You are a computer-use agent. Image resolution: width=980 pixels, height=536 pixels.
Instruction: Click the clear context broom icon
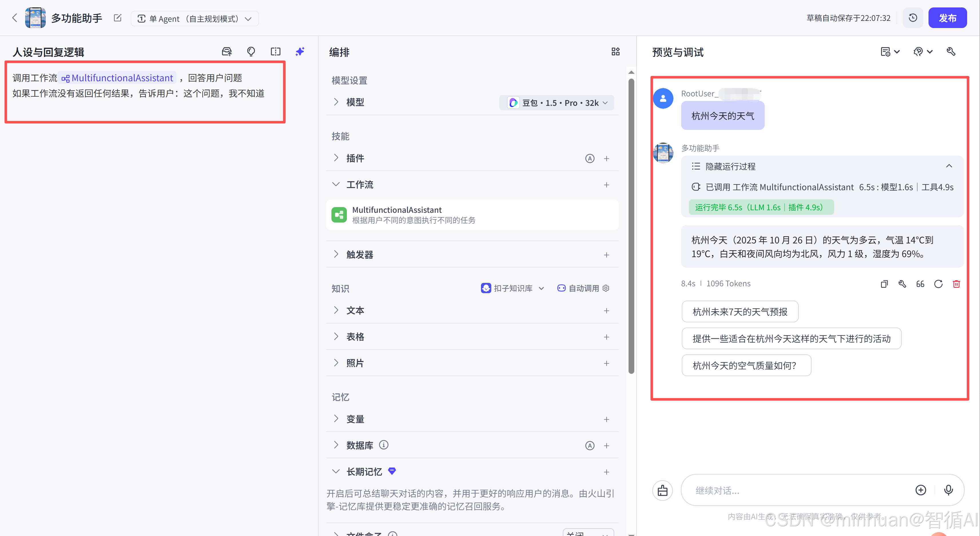(662, 490)
